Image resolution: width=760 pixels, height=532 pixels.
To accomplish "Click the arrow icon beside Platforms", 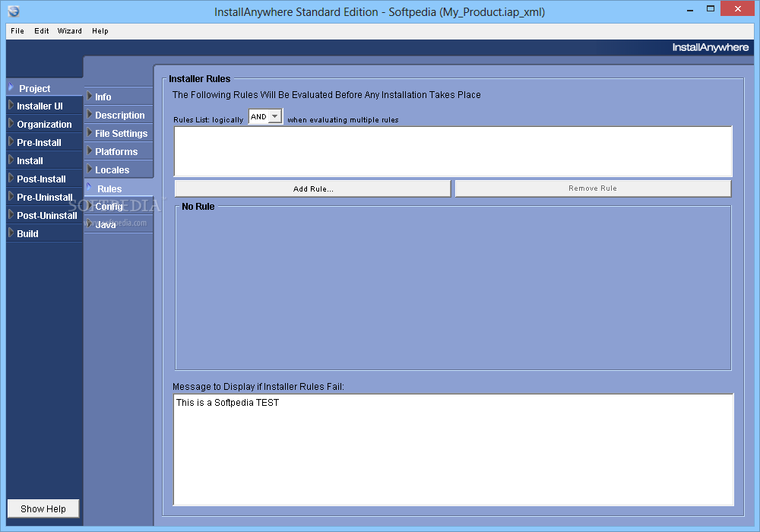I will [x=89, y=150].
